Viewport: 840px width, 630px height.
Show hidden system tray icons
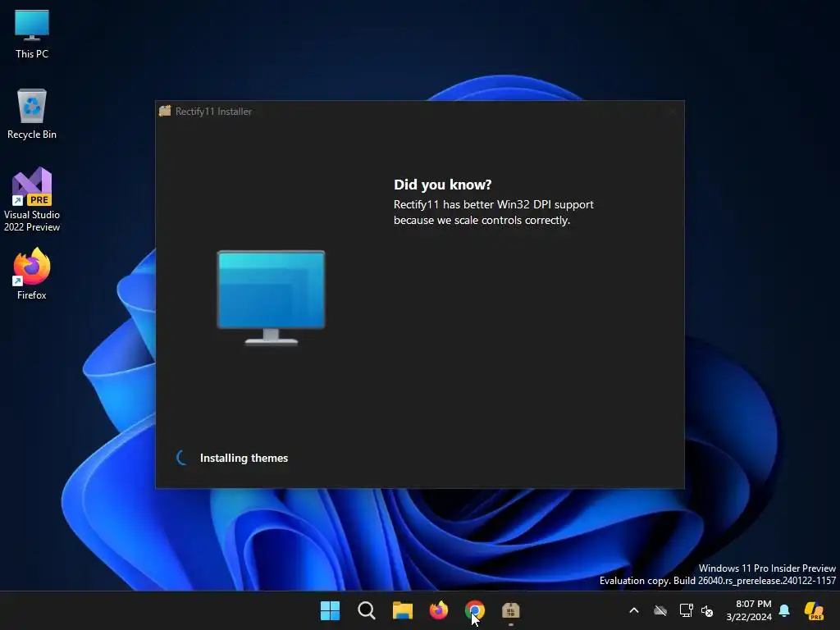pyautogui.click(x=634, y=610)
